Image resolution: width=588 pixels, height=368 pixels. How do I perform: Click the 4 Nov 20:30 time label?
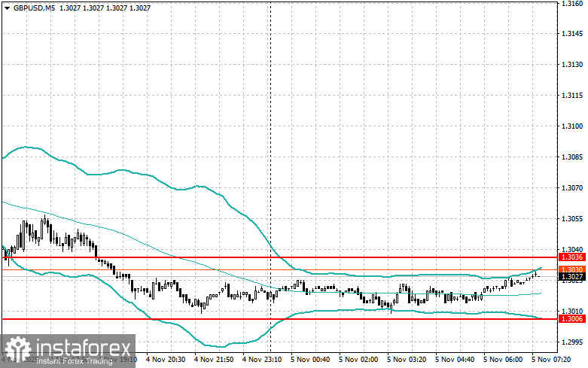point(166,360)
